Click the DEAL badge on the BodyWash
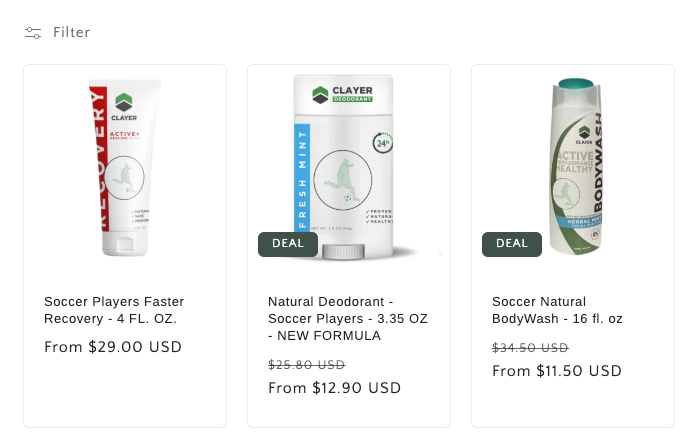 click(512, 244)
